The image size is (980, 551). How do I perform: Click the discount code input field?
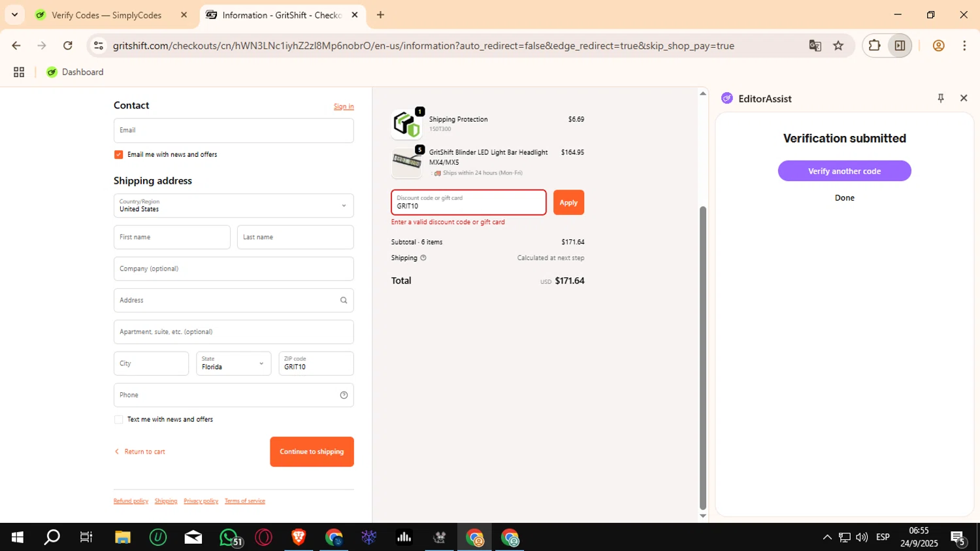coord(468,203)
